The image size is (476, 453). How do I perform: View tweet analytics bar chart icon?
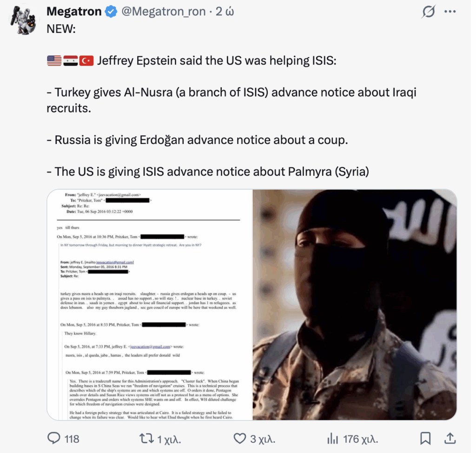[332, 439]
